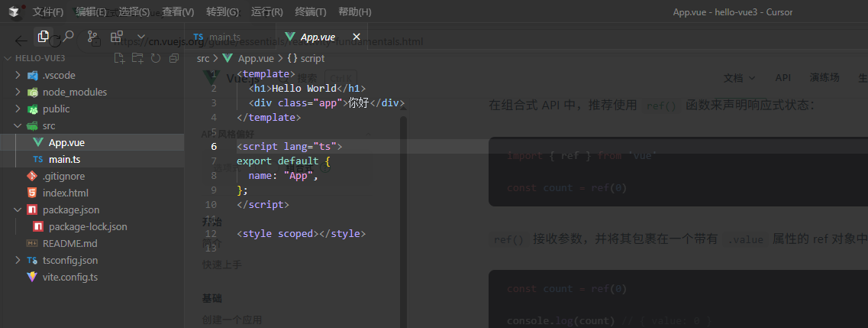
Task: Click the Cursor app logo icon
Action: pos(13,11)
